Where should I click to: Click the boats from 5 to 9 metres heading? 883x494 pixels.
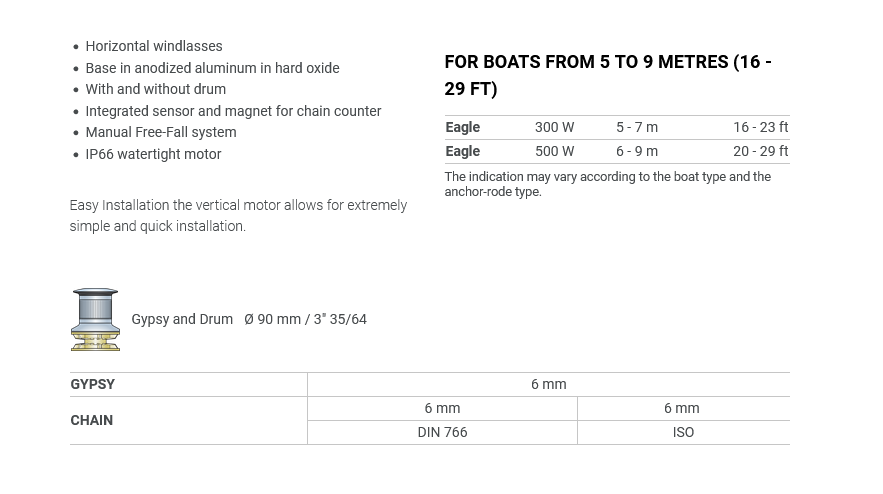point(607,75)
